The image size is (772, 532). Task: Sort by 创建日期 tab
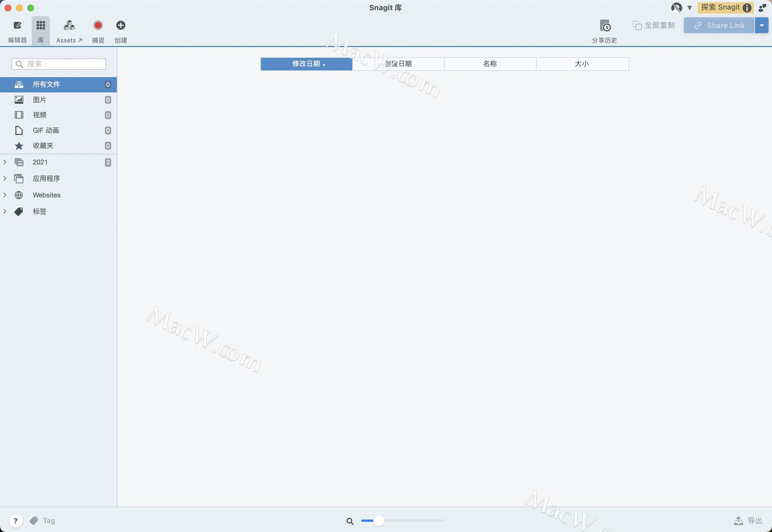point(398,64)
